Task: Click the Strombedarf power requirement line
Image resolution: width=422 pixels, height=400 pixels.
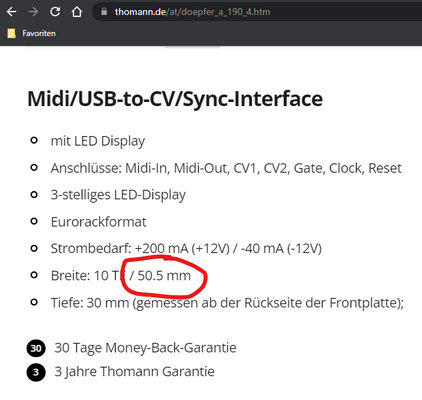Action: (x=186, y=249)
